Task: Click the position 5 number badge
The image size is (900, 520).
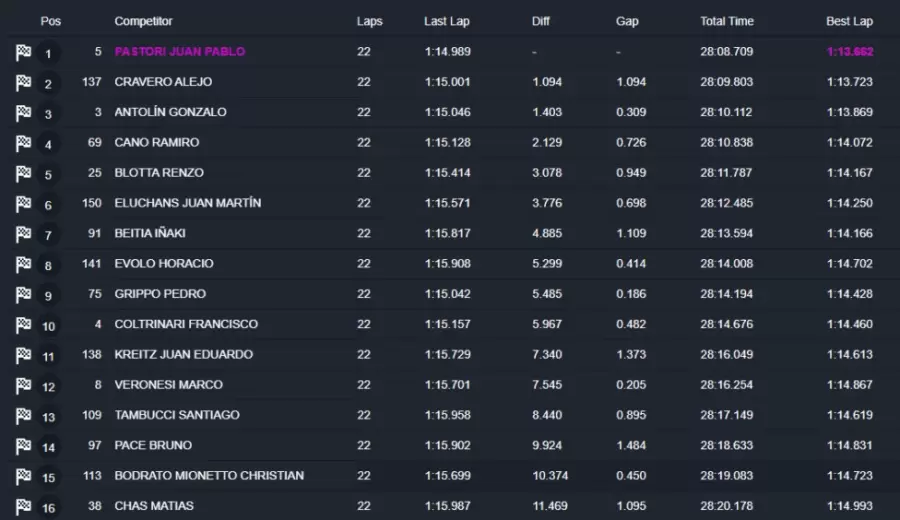Action: tap(48, 175)
